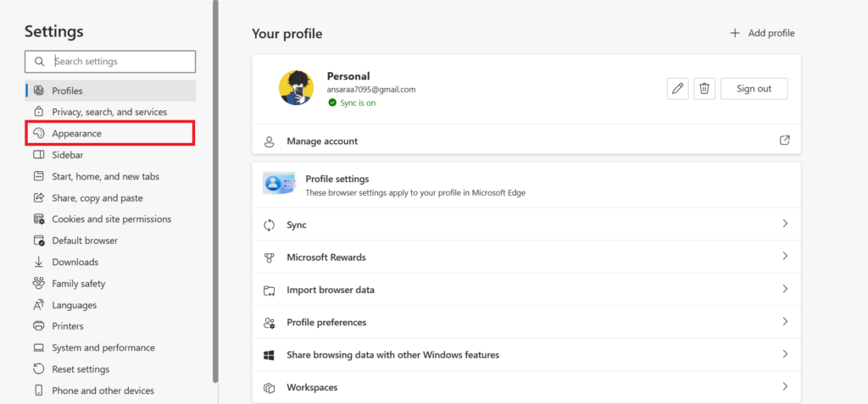Click the Family safety icon

tap(39, 284)
